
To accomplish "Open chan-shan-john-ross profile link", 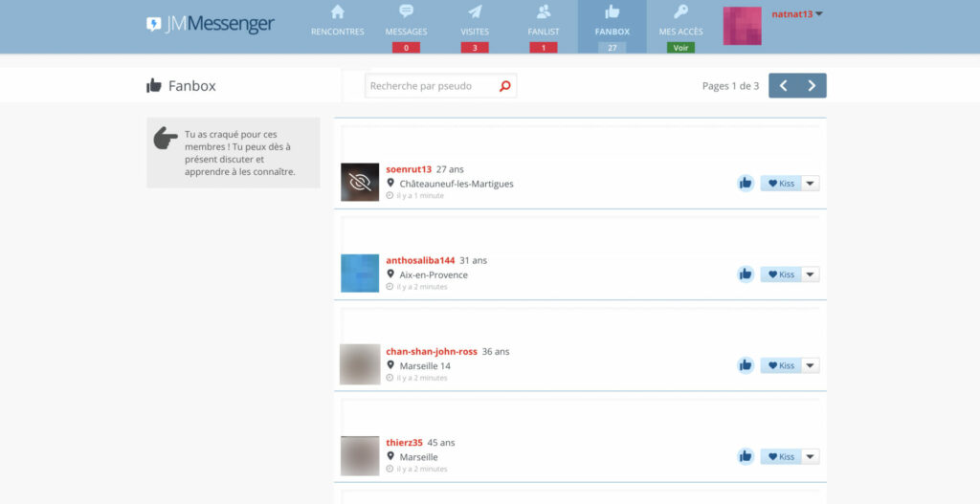I will pos(432,352).
